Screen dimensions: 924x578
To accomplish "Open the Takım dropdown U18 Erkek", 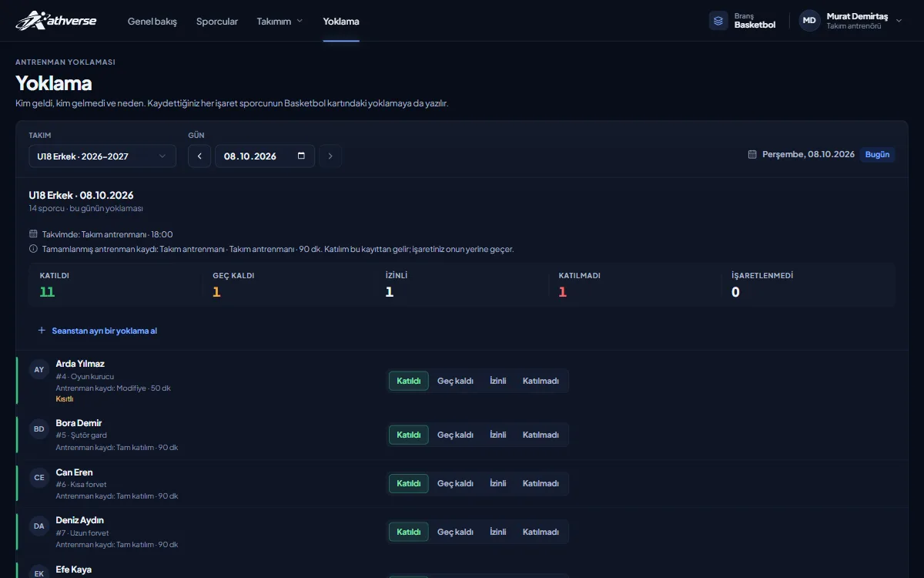I will point(102,156).
